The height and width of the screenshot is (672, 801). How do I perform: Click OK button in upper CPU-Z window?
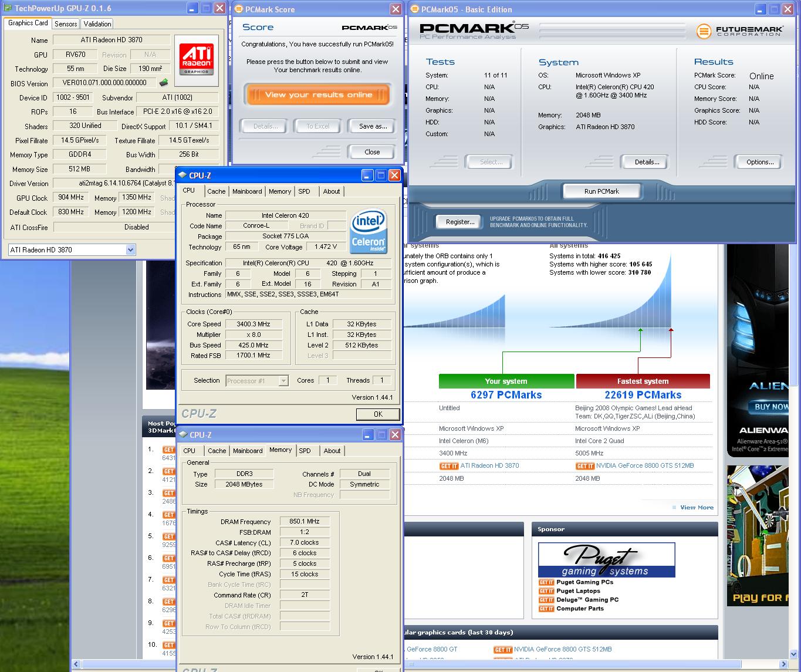coord(378,414)
